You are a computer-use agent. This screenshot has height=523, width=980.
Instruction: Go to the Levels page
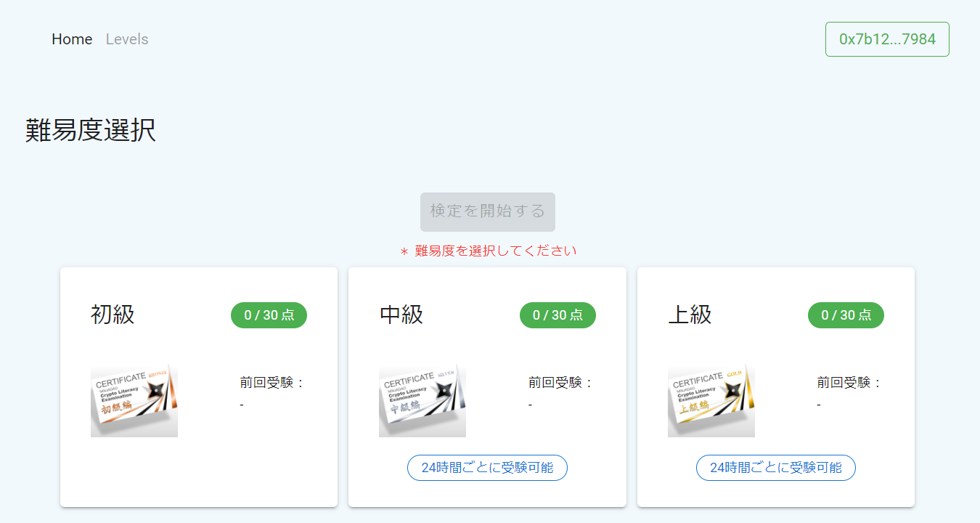point(127,39)
